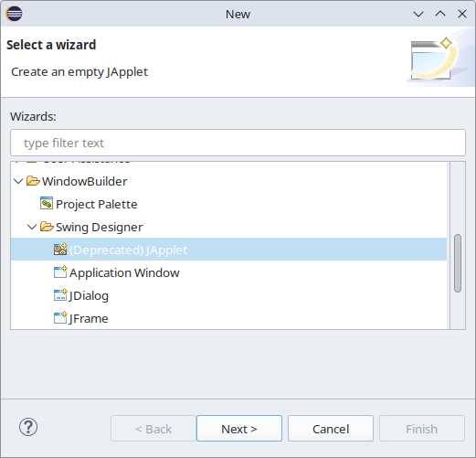Collapse the Swing Designer tree node
Image resolution: width=476 pixels, height=458 pixels.
point(32,227)
